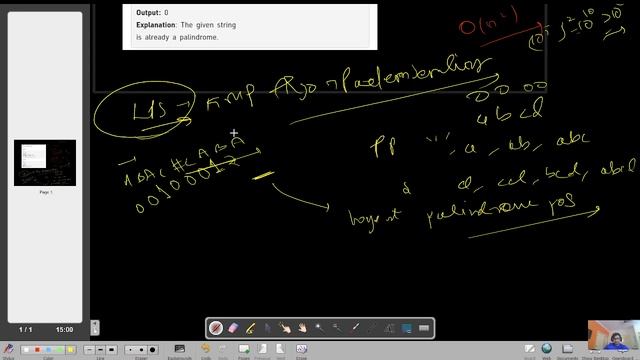This screenshot has height=360, width=640.
Task: Set medium eraser size
Action: coord(141,350)
